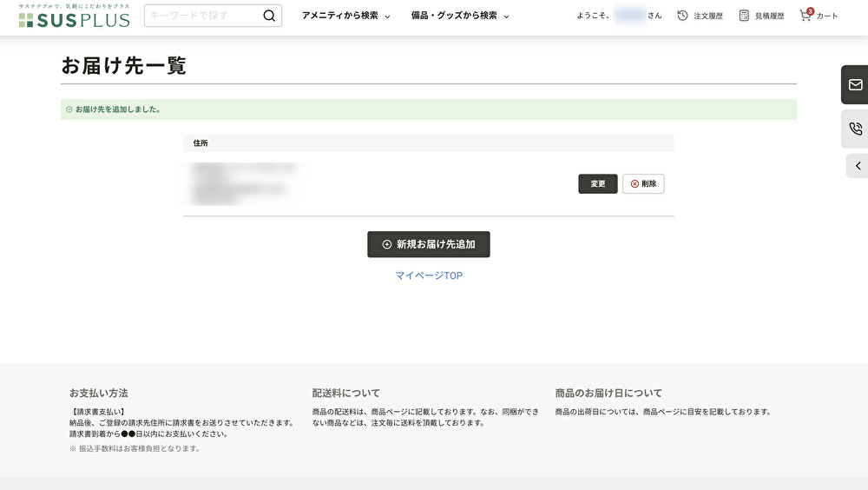Viewport: 868px width, 490px height.
Task: Click the blurred user name in the header
Action: (628, 16)
